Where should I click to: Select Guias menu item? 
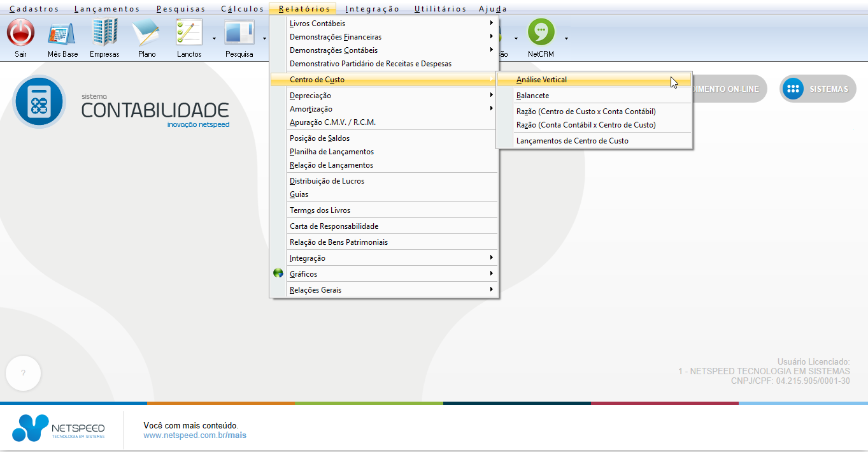coord(384,194)
